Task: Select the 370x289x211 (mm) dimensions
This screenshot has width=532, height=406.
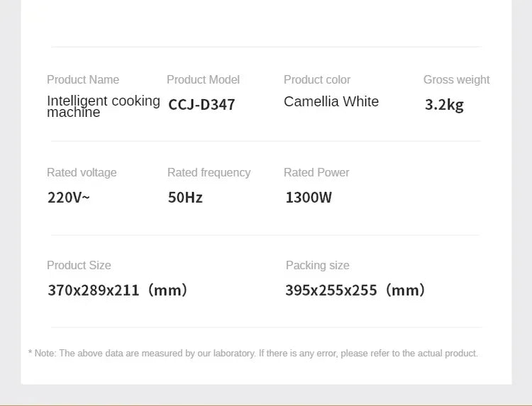Action: (118, 290)
